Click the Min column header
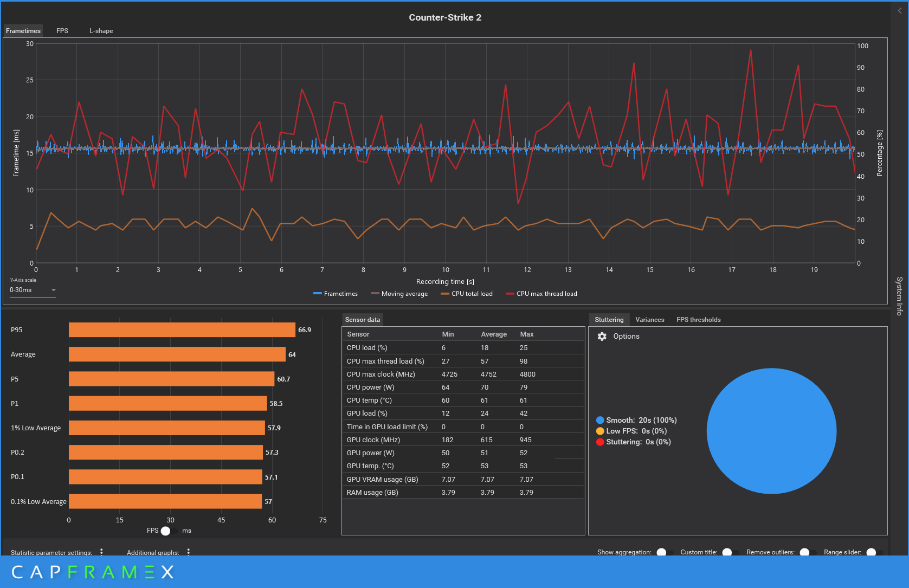Screen dimensions: 909x588 [448, 334]
